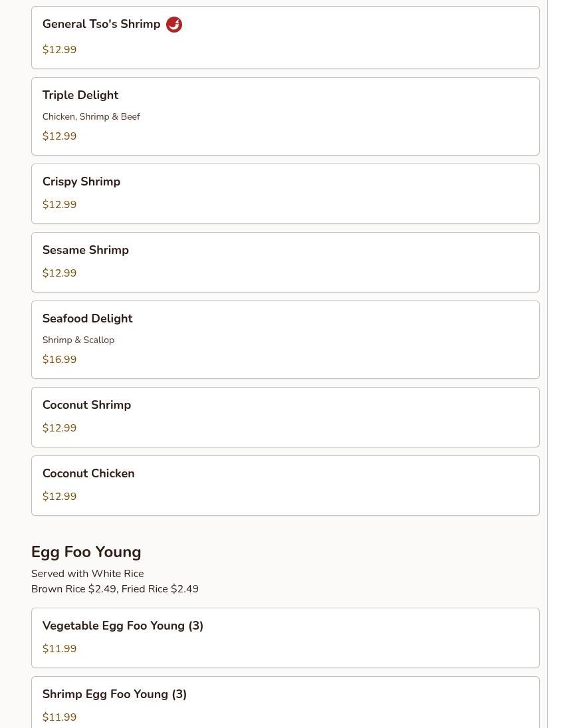Choose Shrimp Egg Foo Young (3)

tap(284, 702)
